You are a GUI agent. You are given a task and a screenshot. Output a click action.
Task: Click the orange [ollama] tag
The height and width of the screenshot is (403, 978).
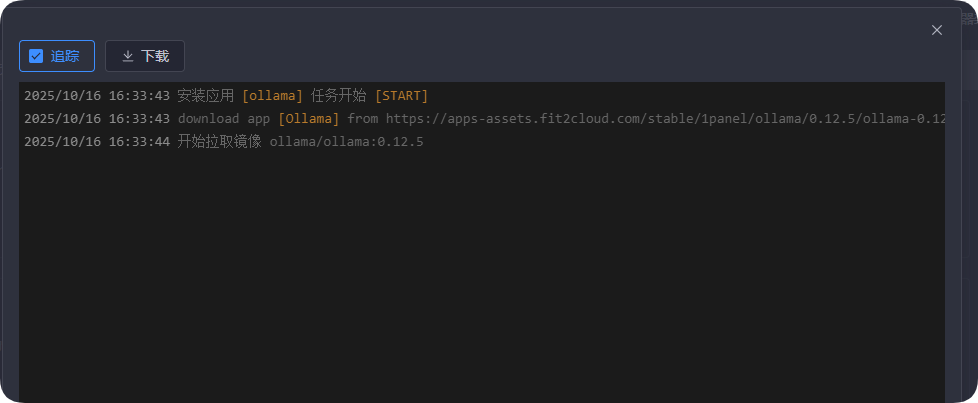[x=272, y=96]
